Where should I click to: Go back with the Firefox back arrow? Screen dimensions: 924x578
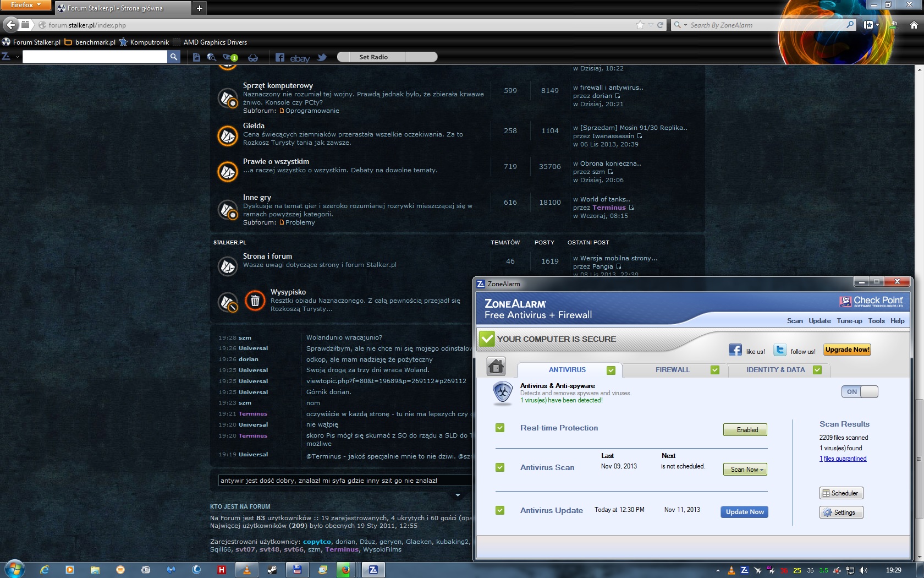pos(10,25)
